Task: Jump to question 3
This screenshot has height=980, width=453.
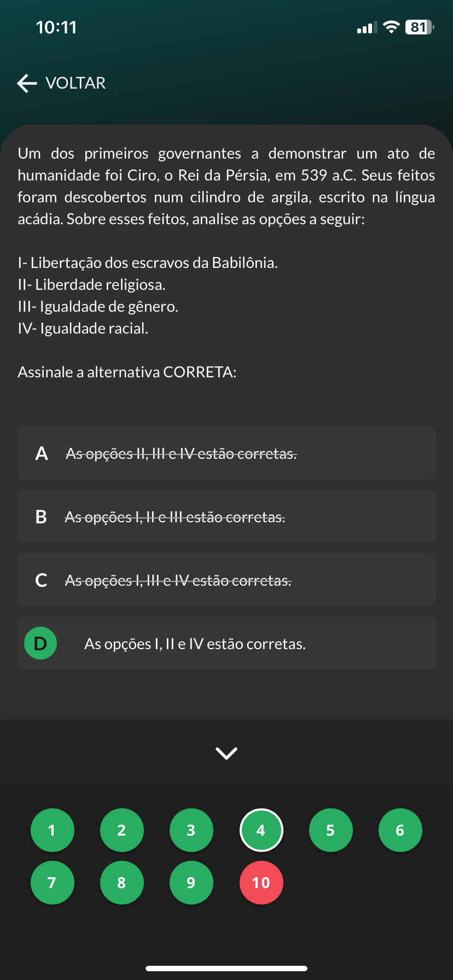Action: [191, 830]
